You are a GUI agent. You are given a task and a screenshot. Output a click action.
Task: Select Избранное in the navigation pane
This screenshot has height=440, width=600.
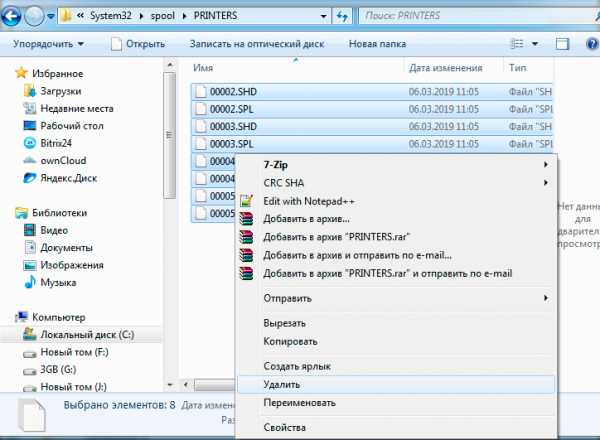57,73
